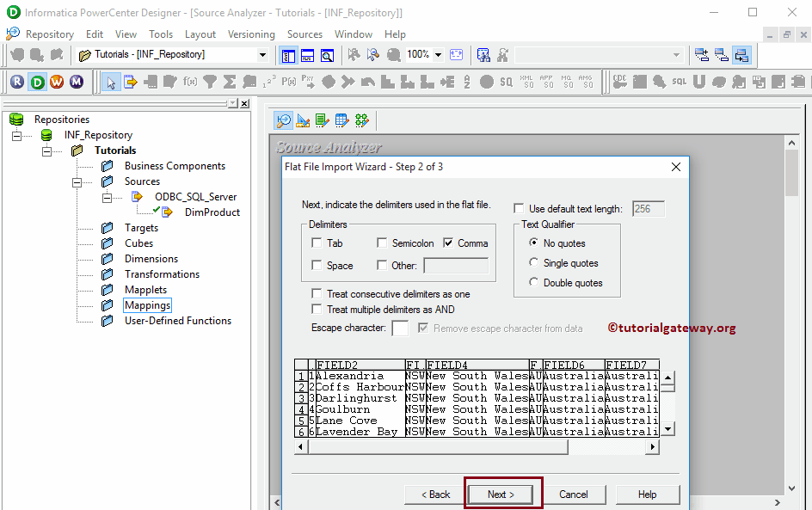Click the SQL transformation icon

coord(679,82)
